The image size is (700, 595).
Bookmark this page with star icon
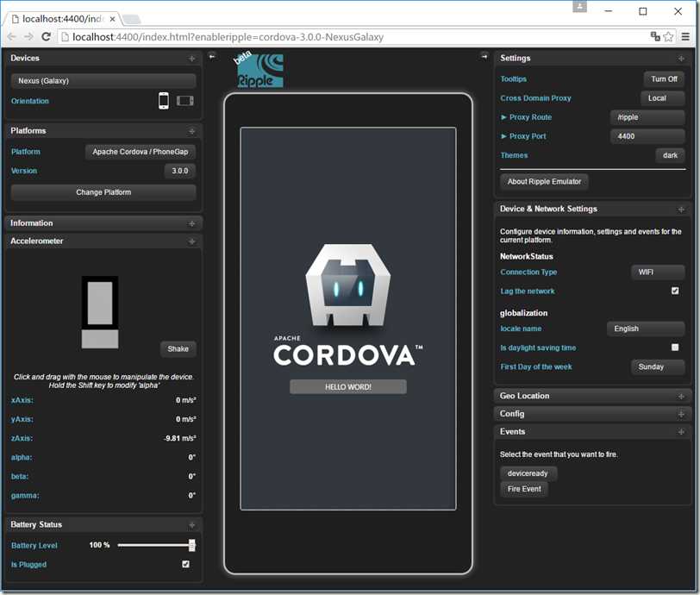668,36
